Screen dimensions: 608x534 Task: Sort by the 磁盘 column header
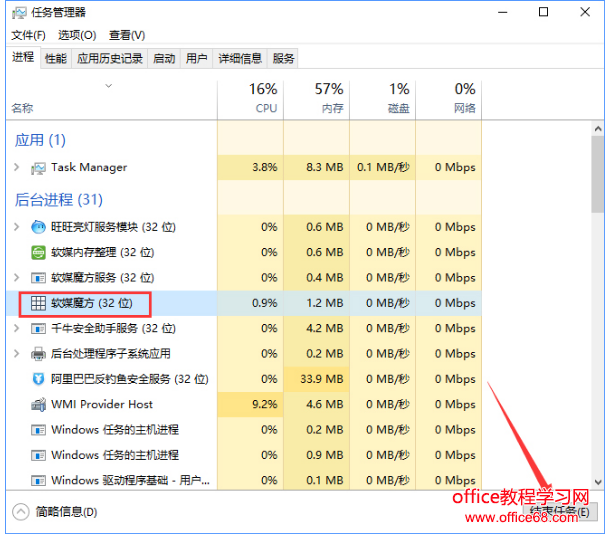382,99
